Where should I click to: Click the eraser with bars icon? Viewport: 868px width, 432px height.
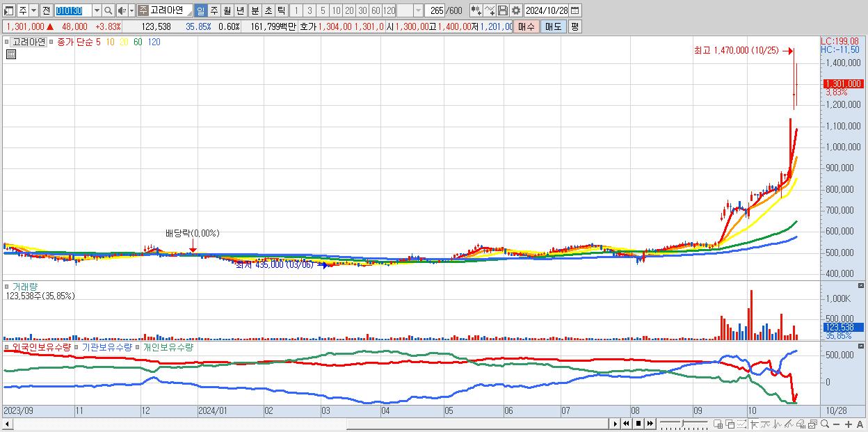click(801, 424)
